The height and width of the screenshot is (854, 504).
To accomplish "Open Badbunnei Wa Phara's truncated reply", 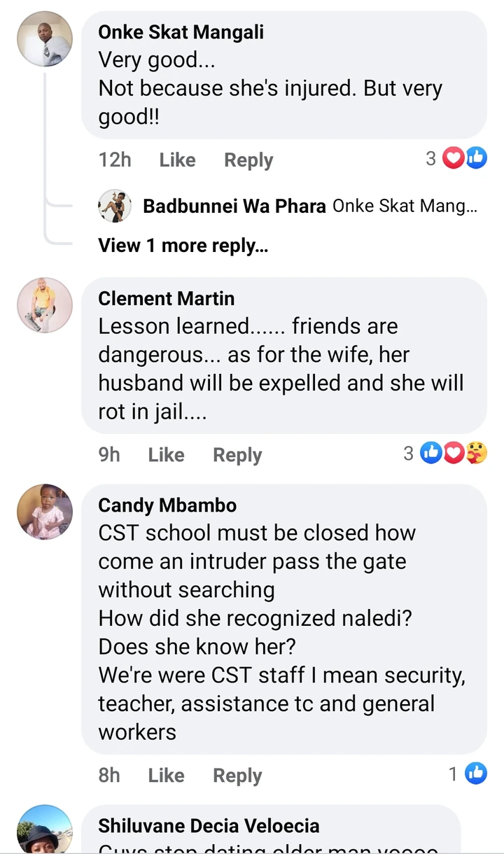I will click(405, 206).
